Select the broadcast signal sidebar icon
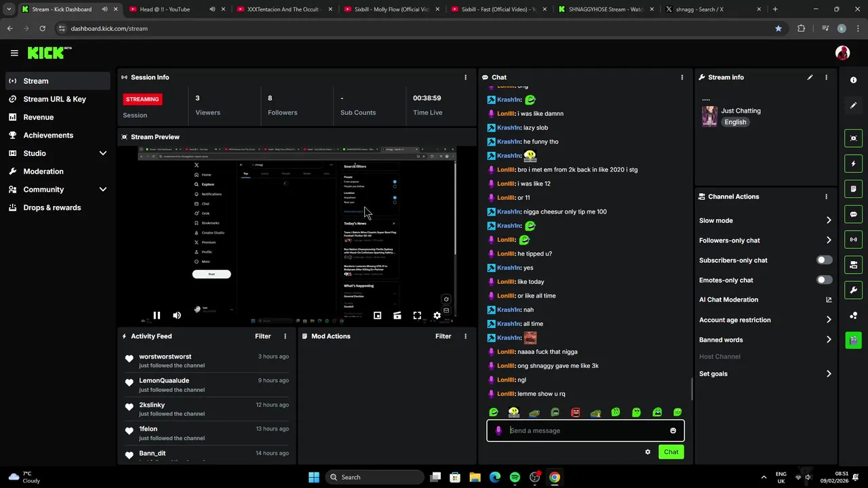 tap(853, 239)
